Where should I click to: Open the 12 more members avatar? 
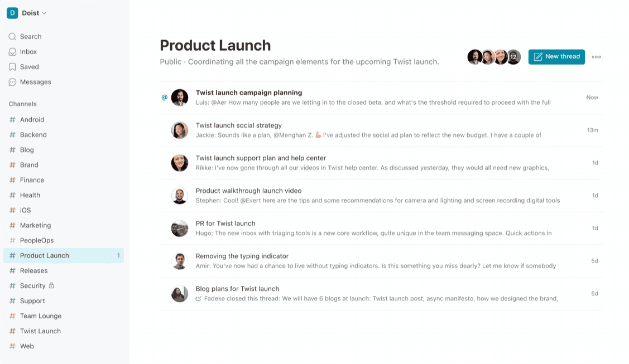(x=513, y=57)
